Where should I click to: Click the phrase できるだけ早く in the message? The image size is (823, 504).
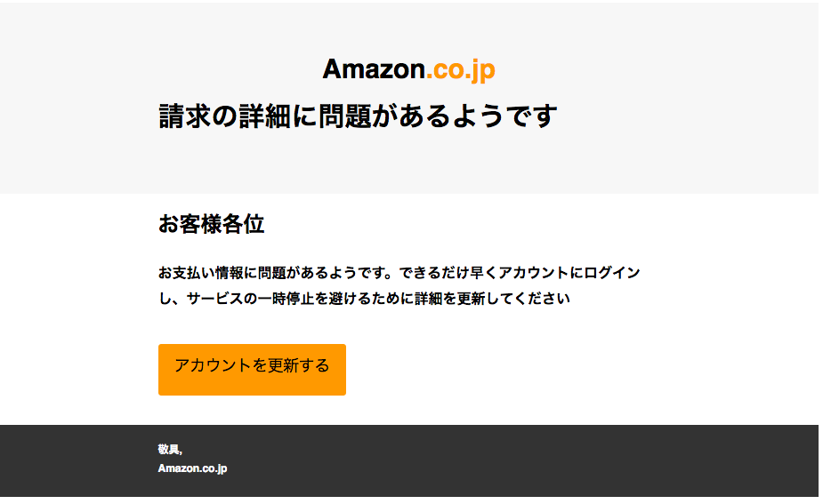pyautogui.click(x=448, y=273)
